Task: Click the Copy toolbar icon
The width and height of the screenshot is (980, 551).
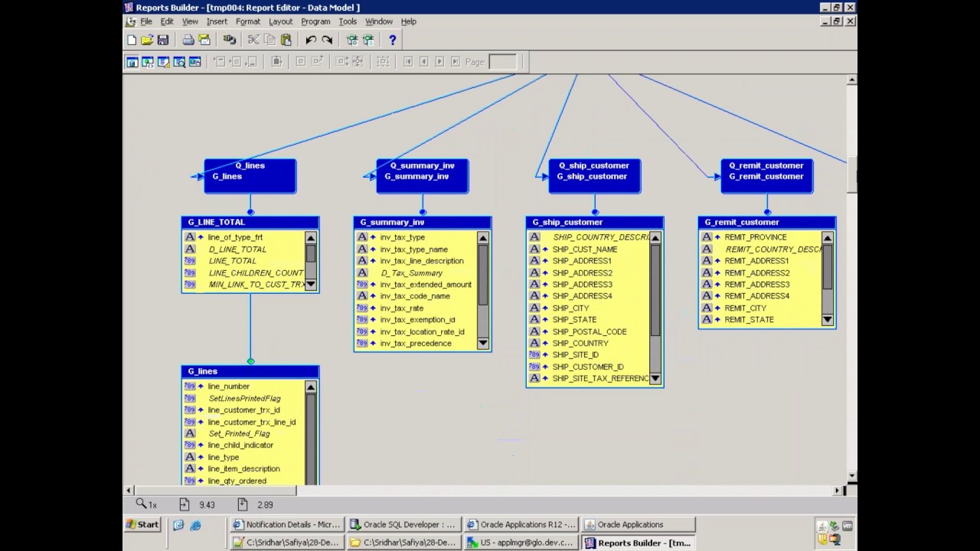Action: pos(269,40)
